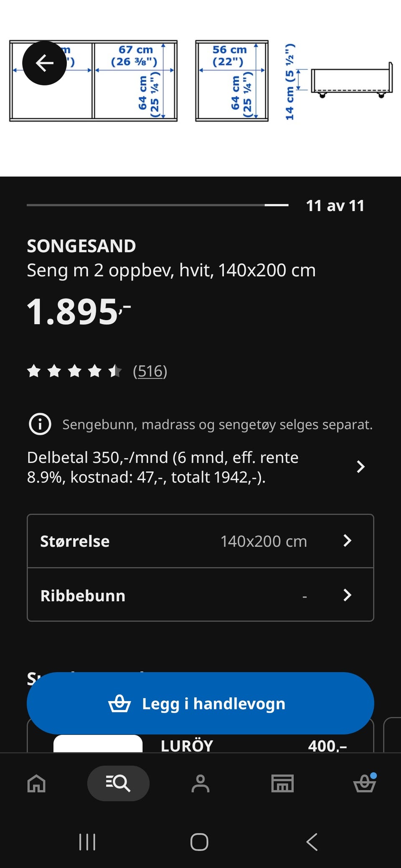The height and width of the screenshot is (868, 401).
Task: Open the home tab icon
Action: 36,783
